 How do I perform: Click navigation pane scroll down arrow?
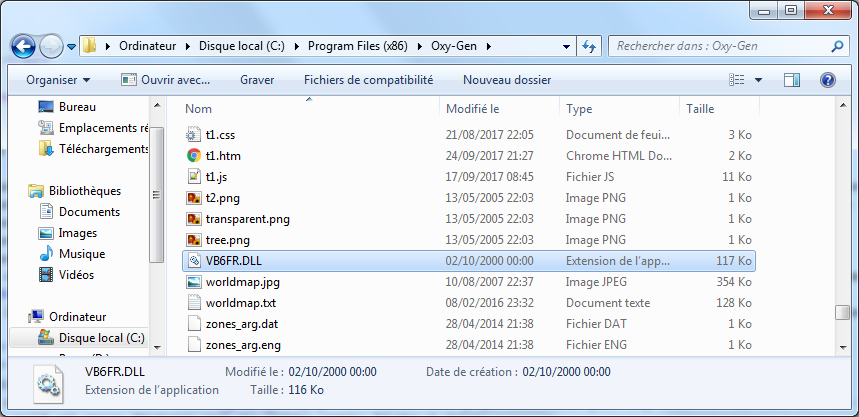point(157,347)
